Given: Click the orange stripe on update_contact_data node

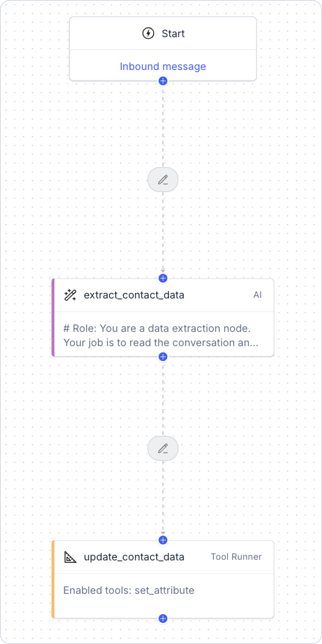Looking at the screenshot, I should pyautogui.click(x=53, y=579).
